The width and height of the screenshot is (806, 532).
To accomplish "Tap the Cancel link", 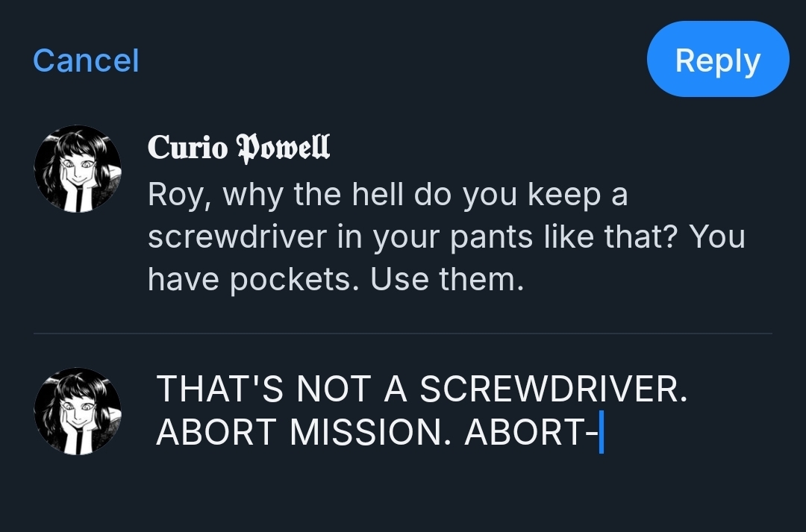I will click(x=86, y=60).
